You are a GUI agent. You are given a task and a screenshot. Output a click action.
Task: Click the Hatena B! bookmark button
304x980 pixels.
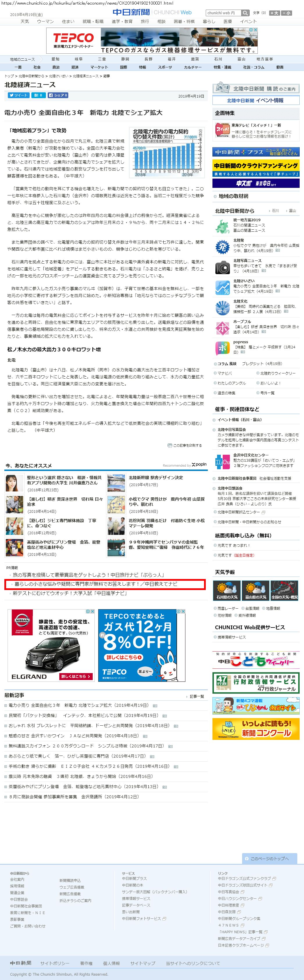click(x=38, y=95)
